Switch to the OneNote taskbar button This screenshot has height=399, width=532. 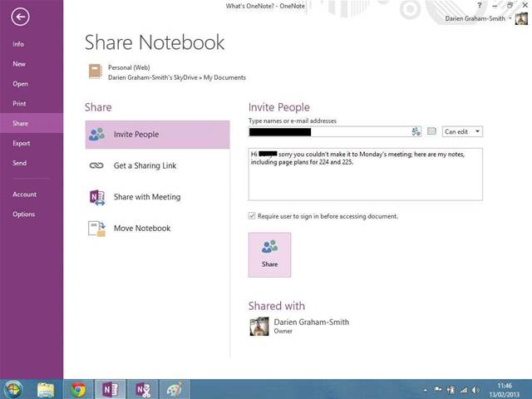click(110, 389)
